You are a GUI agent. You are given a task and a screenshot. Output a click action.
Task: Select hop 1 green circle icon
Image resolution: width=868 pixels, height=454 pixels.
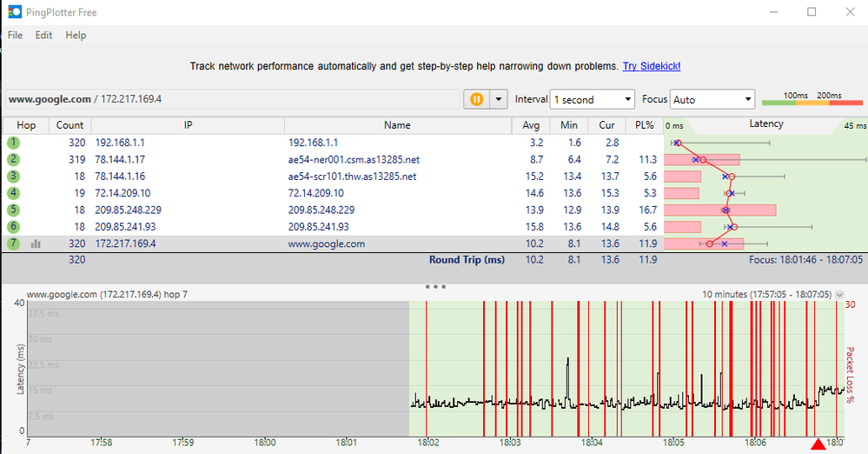[x=13, y=143]
